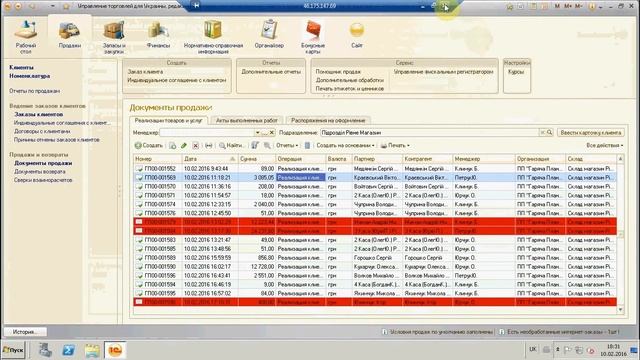Image resolution: width=640 pixels, height=360 pixels.
Task: Switch to Распоряжения на оформление tab
Action: point(328,120)
